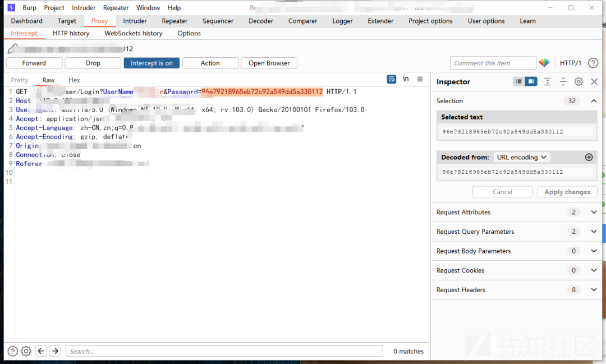The height and width of the screenshot is (364, 606).
Task: Click the Open Browser button
Action: tap(269, 63)
